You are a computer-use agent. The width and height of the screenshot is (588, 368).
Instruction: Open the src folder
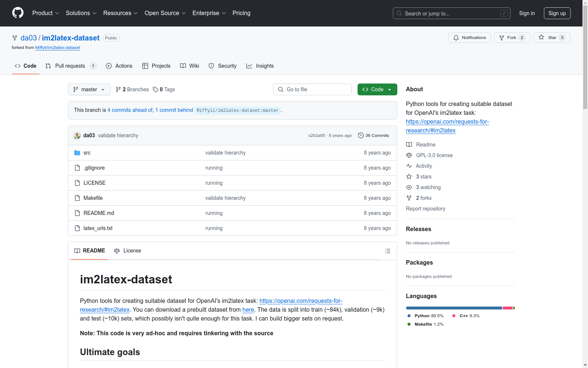point(87,153)
